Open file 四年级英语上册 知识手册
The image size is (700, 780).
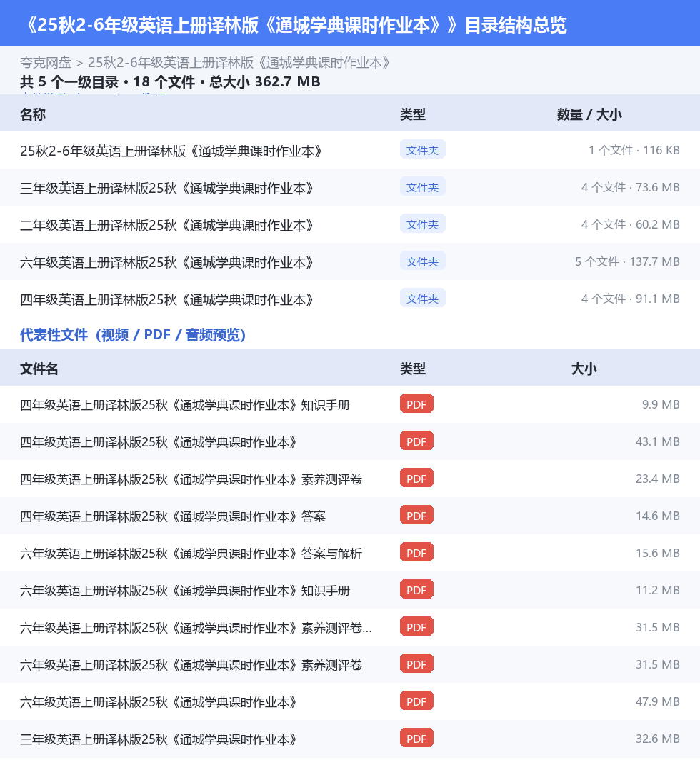pos(185,406)
